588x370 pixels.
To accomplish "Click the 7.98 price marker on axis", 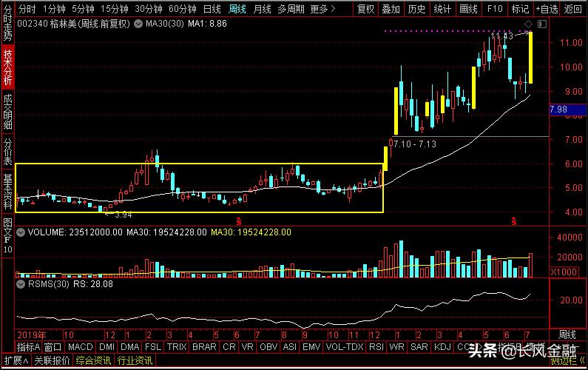I will point(568,110).
